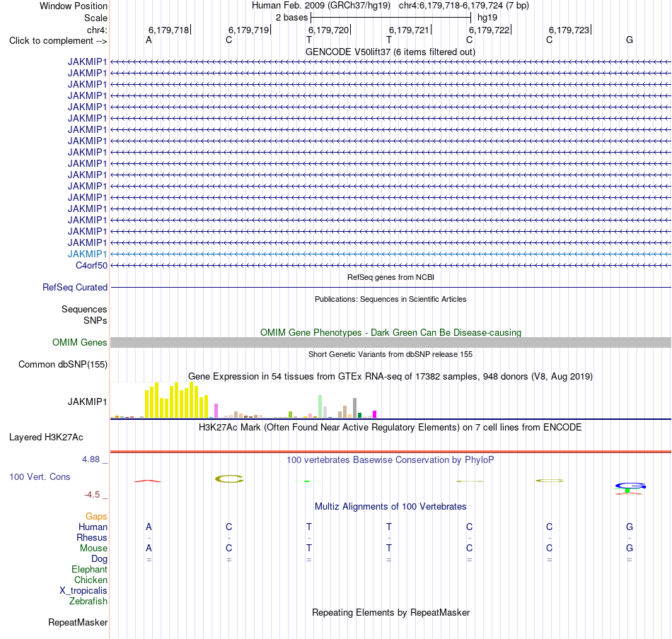Click the gray OMIM Genes item bar

pyautogui.click(x=390, y=343)
